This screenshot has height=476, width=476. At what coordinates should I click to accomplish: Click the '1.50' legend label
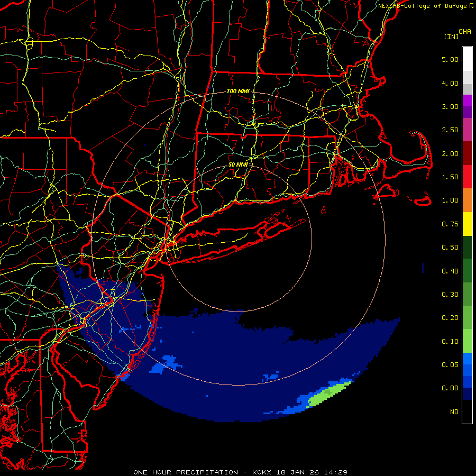(x=450, y=177)
